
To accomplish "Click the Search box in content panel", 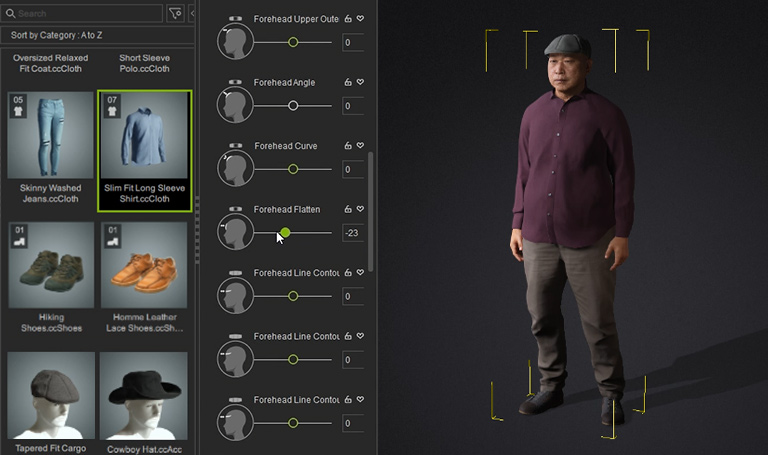I will 85,14.
